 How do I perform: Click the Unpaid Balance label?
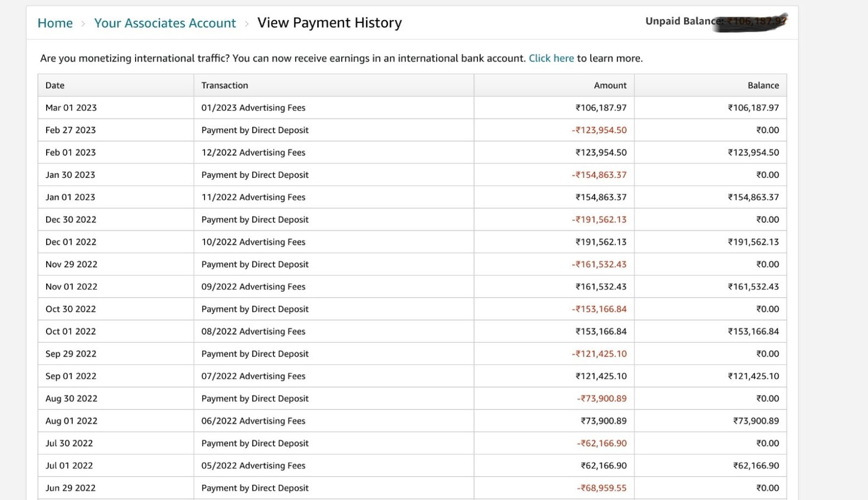coord(684,21)
